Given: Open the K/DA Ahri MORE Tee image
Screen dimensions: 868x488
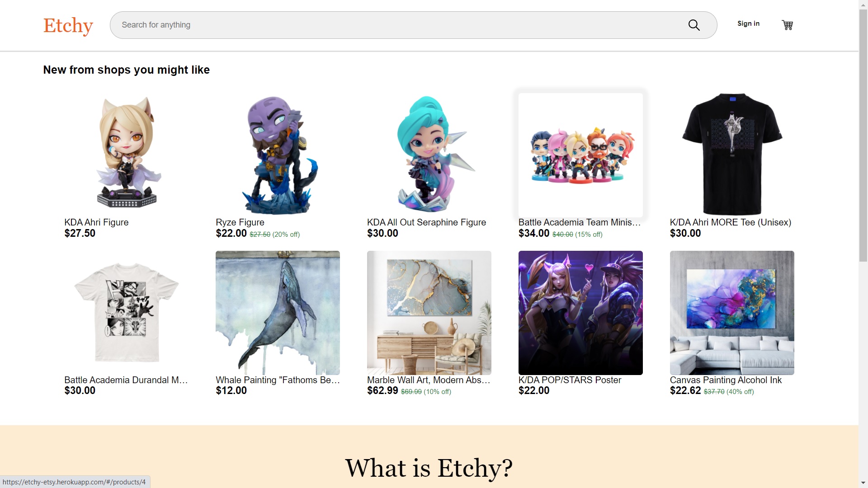Looking at the screenshot, I should pos(732,155).
